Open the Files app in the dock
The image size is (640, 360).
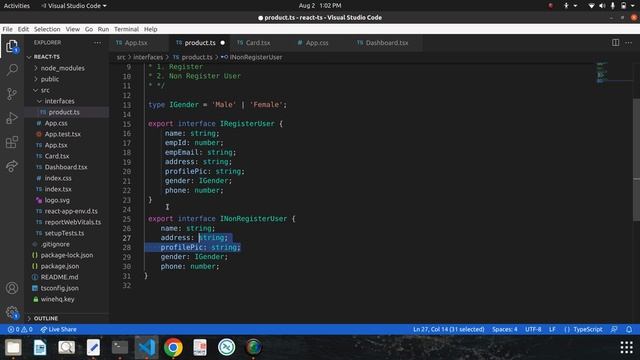point(13,347)
